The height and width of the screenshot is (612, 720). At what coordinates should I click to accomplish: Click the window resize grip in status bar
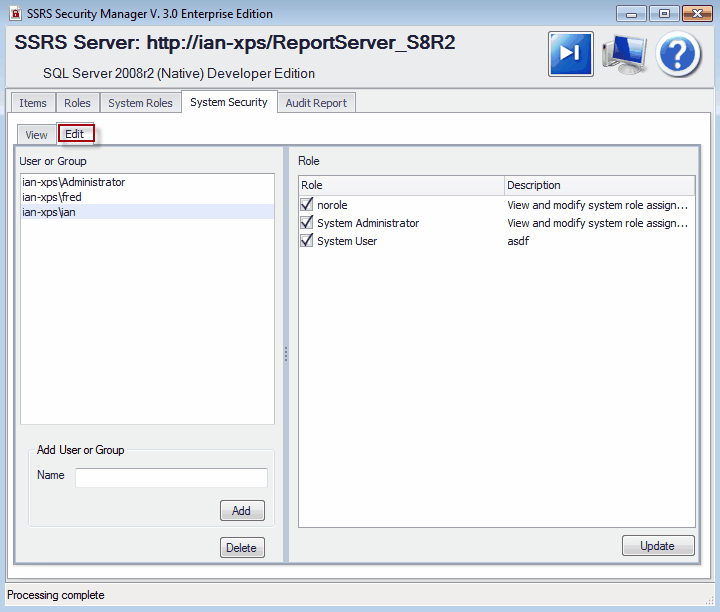(709, 600)
